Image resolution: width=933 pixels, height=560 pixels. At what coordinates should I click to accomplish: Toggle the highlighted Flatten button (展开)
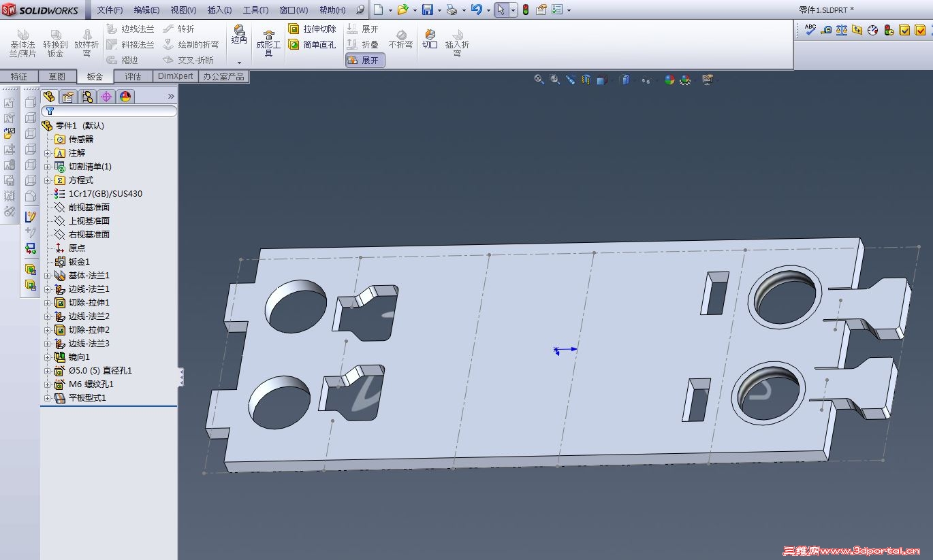[x=366, y=60]
